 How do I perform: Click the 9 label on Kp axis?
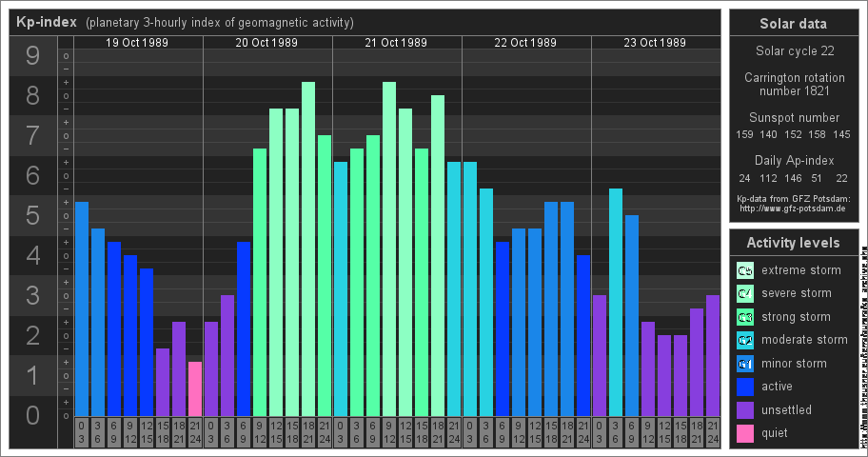(x=32, y=56)
